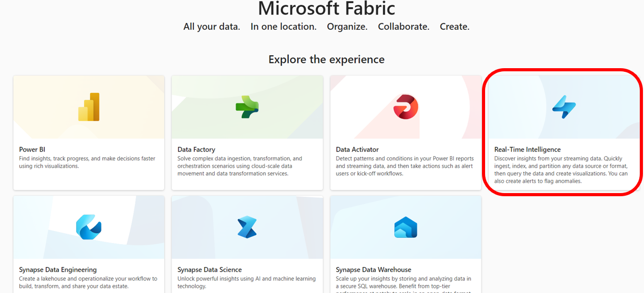Click the Synapse Data Warehouse house icon
The height and width of the screenshot is (293, 644).
point(405,227)
